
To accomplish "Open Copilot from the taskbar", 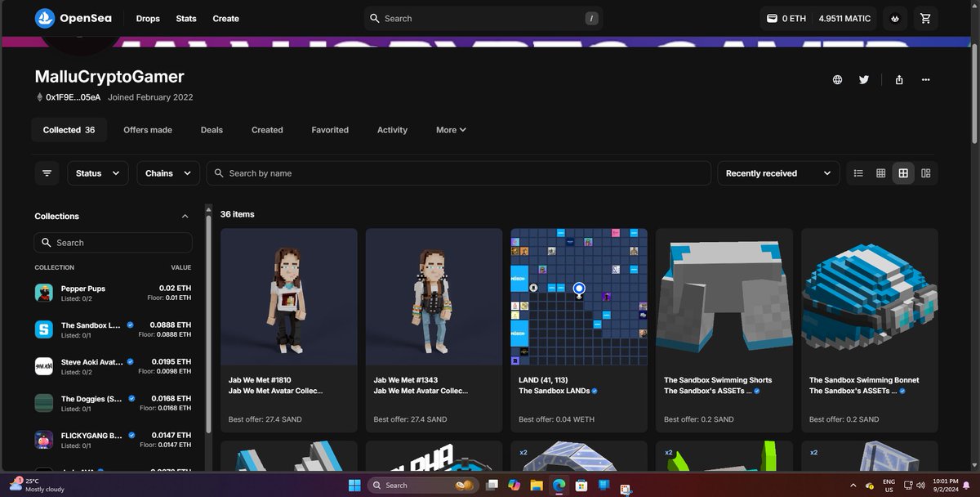I will point(514,486).
